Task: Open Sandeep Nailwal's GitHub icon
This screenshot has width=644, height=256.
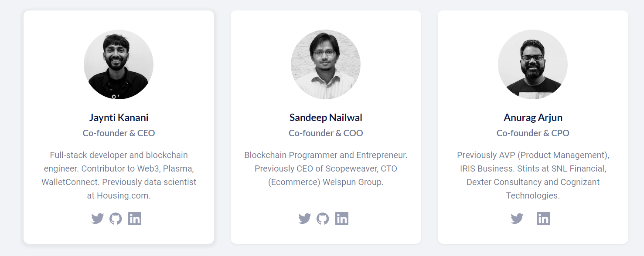Action: [323, 219]
